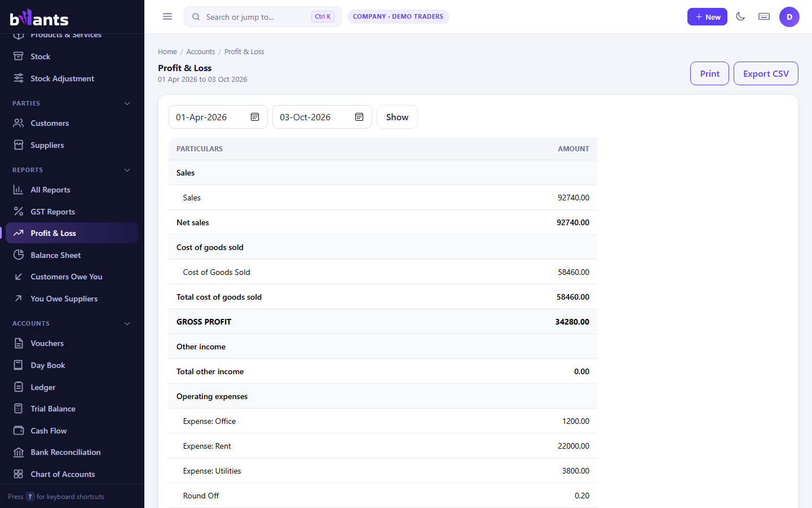This screenshot has width=812, height=508.
Task: Click the Customers people icon
Action: coord(19,123)
